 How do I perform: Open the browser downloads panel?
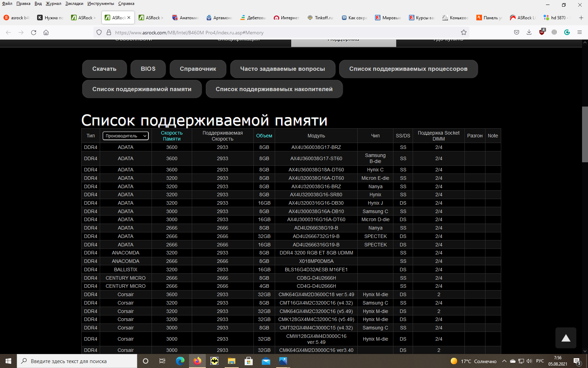click(529, 33)
